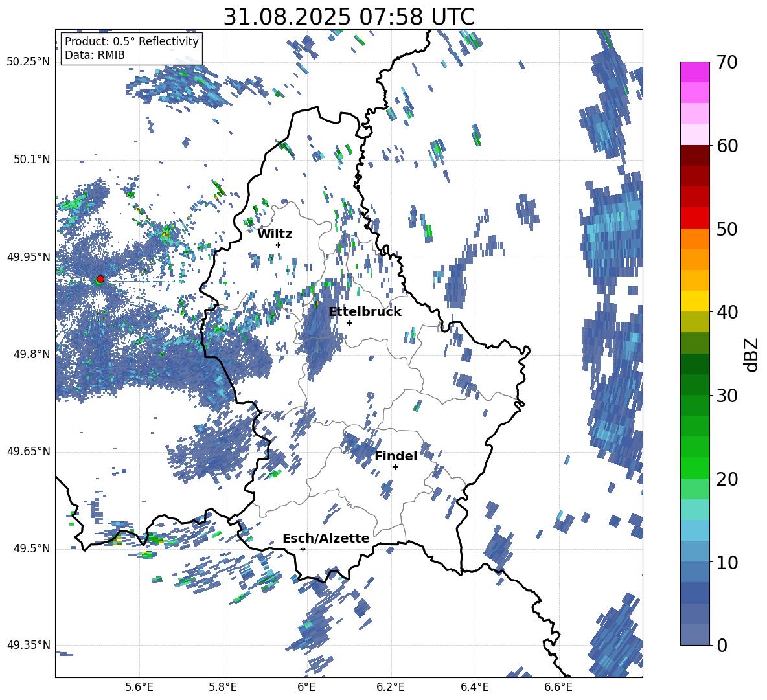Viewport: 767px width, 700px height.
Task: Click the 6.4°E longitude label
Action: (475, 688)
